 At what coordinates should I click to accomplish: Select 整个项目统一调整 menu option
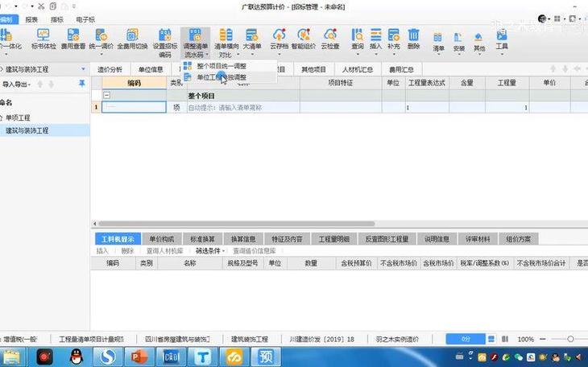click(222, 66)
